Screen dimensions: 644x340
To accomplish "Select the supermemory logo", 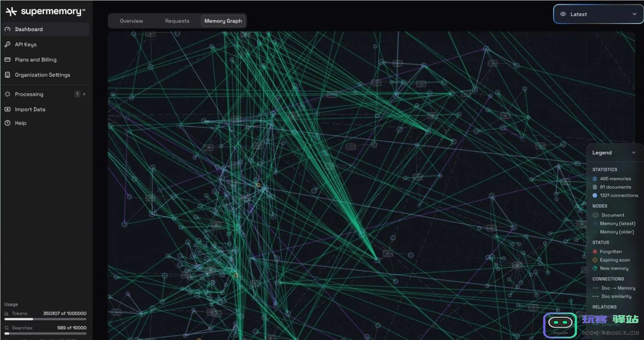I will coord(44,10).
